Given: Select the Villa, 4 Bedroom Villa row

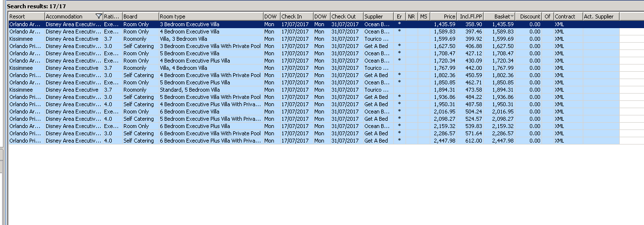Looking at the screenshot, I should pyautogui.click(x=314, y=68).
